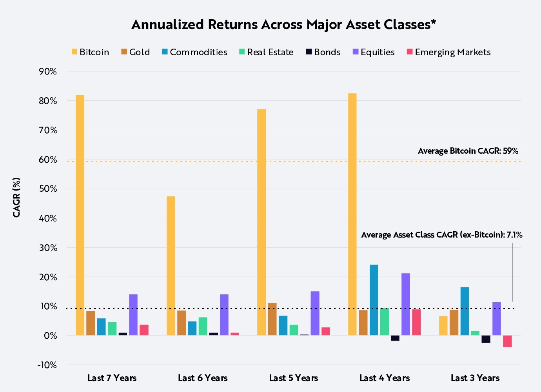Click the negative Emerging Markets bar, Last 3 Years
Viewport: 541px width, 392px height.
[507, 341]
